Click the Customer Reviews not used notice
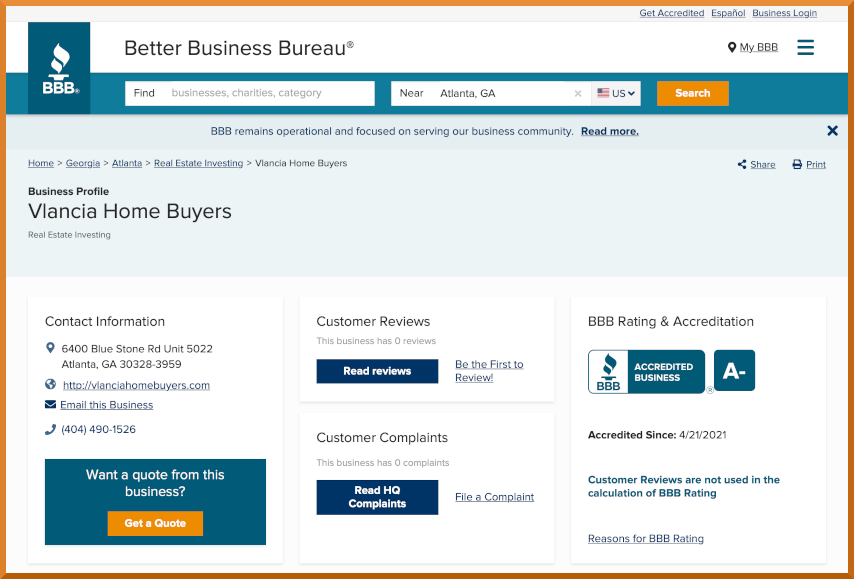 tap(684, 486)
